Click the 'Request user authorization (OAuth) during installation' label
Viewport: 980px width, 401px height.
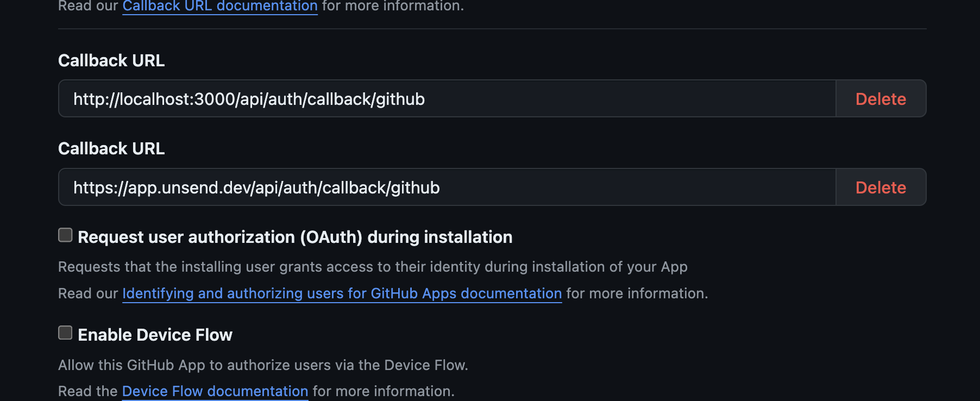[x=295, y=237]
